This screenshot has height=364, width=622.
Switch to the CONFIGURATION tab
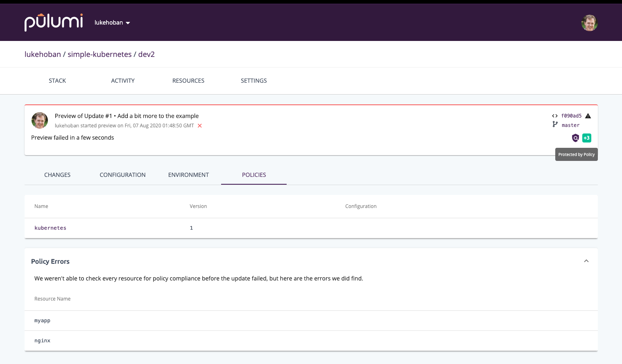tap(123, 175)
